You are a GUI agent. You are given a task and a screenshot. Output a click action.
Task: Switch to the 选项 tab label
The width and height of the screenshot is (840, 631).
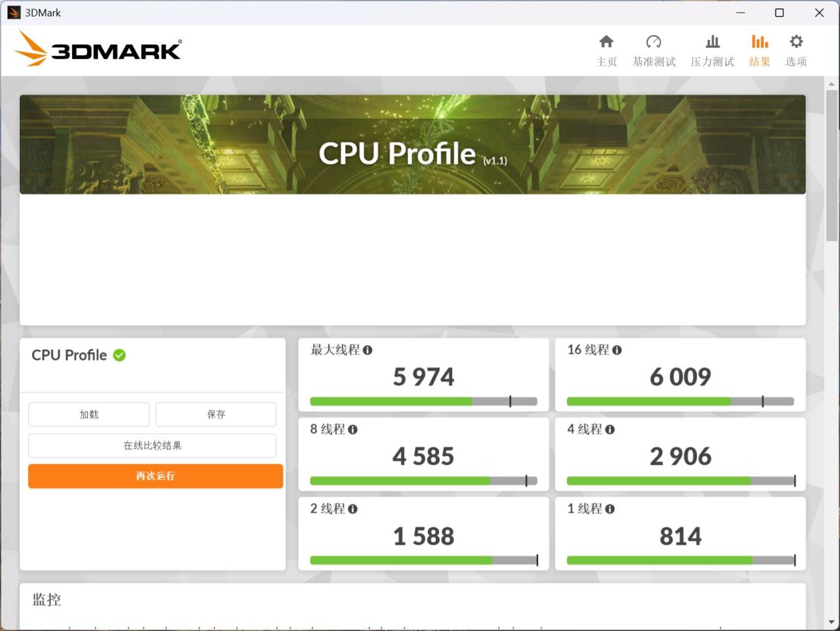coord(796,62)
